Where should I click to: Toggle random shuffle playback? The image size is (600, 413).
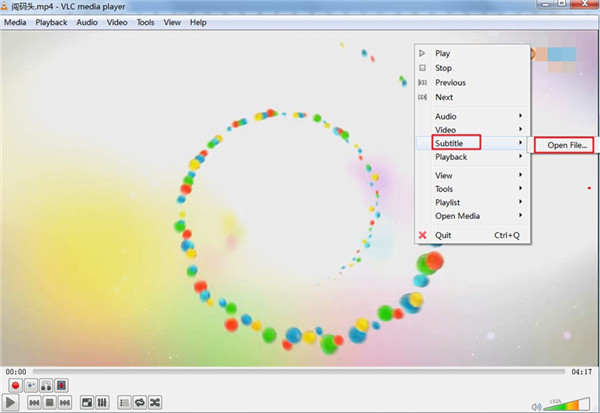155,403
